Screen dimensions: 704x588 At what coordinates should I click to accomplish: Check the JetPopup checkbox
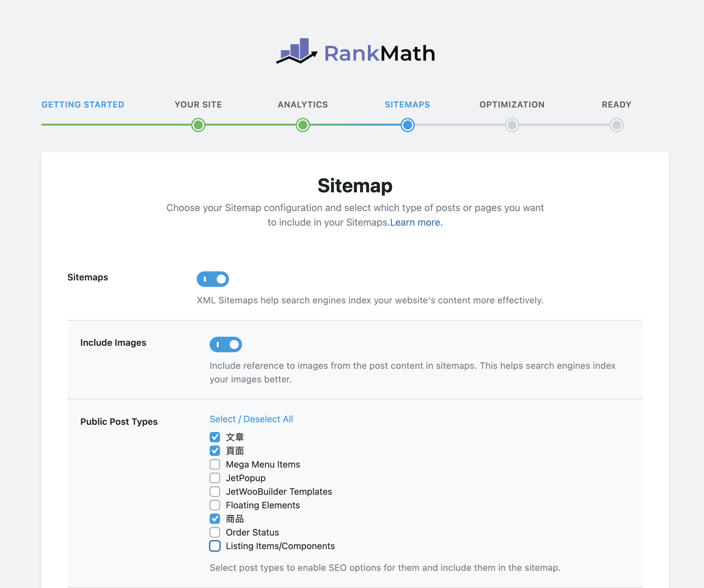(x=215, y=478)
